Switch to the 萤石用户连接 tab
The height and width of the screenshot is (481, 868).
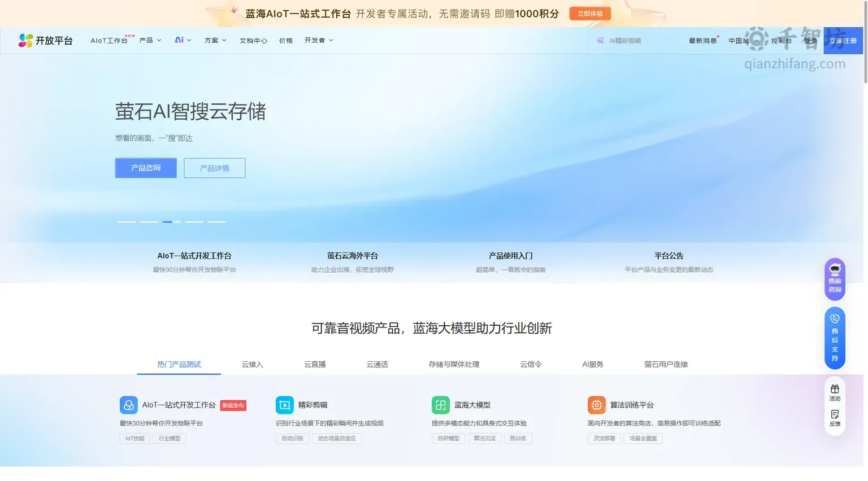(x=666, y=364)
